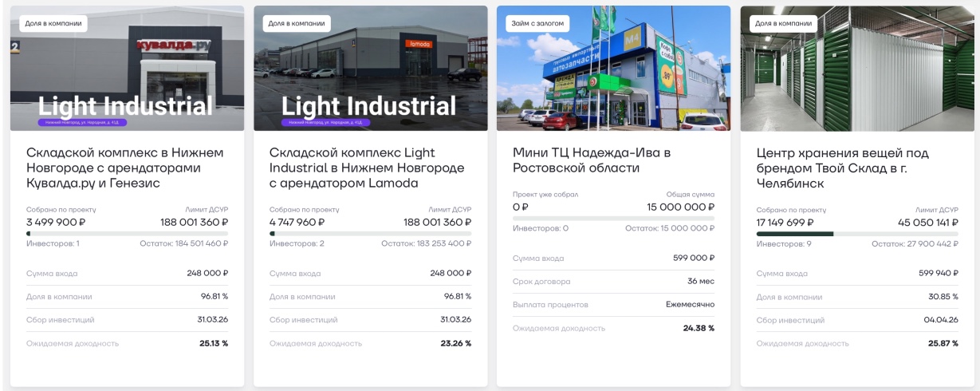Click Доля в компании badge on Кувалда.ру card

(53, 23)
